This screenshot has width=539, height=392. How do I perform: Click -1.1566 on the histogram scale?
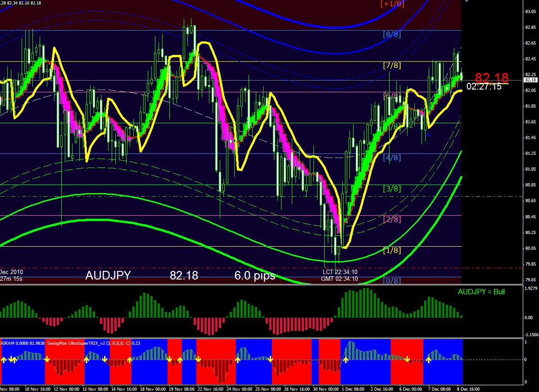coord(531,335)
